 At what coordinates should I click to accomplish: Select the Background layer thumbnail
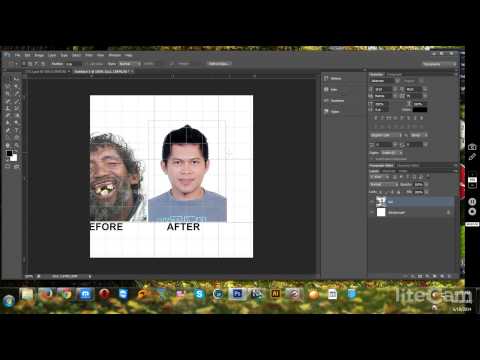[x=381, y=212]
